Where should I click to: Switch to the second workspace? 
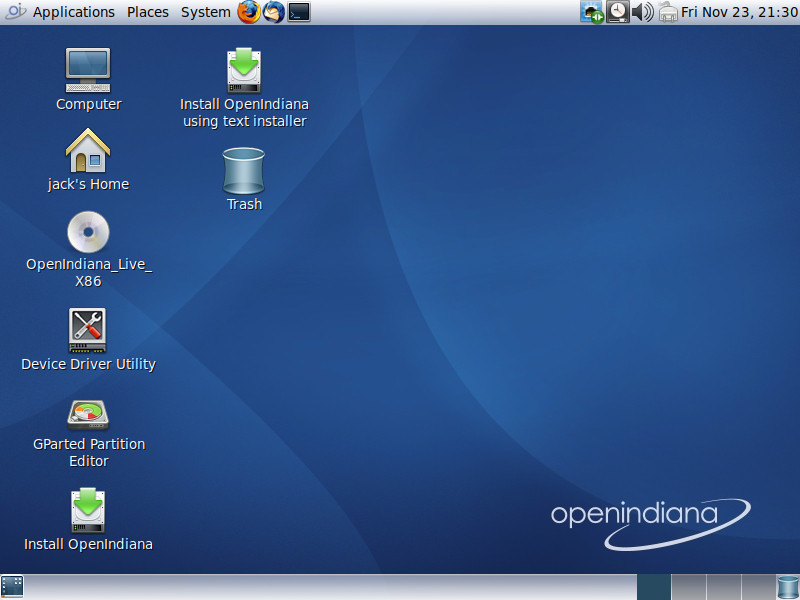tap(688, 587)
